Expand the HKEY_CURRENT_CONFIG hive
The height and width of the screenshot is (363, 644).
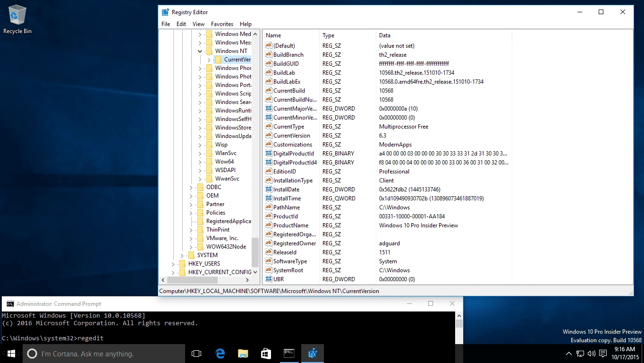click(x=173, y=272)
